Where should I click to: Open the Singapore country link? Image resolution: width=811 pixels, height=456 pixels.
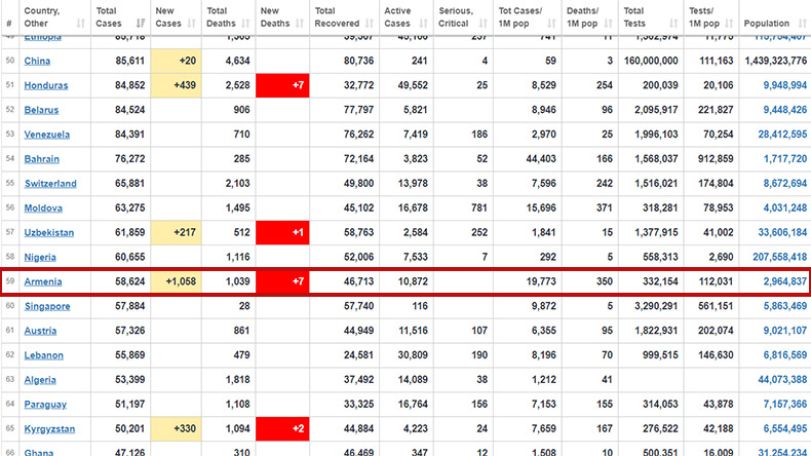47,306
